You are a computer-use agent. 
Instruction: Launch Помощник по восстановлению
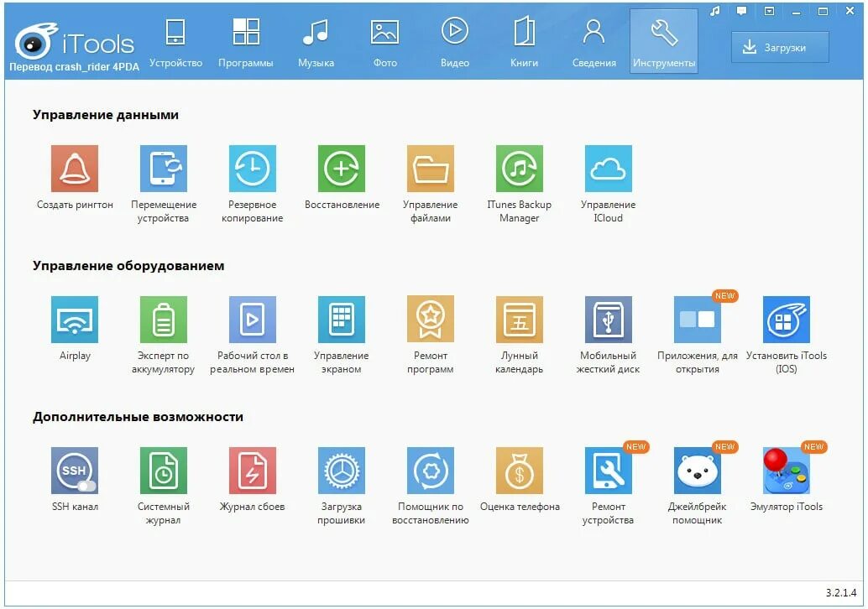(430, 471)
